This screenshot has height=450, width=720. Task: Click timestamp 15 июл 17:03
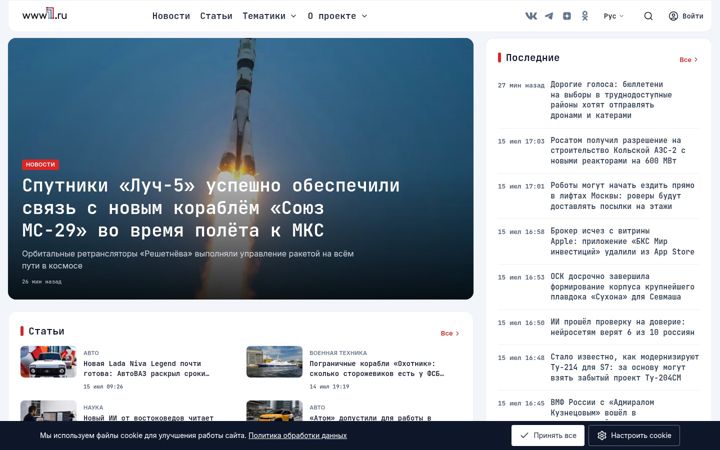(x=521, y=141)
